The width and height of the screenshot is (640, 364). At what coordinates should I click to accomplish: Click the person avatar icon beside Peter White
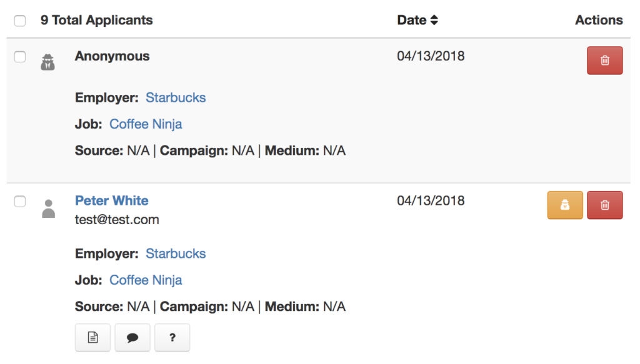49,209
